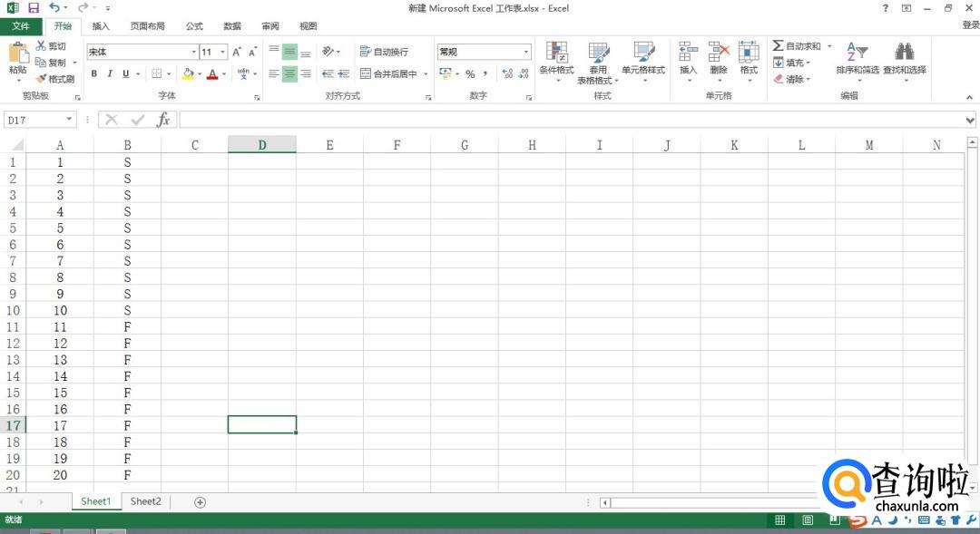The width and height of the screenshot is (980, 534).
Task: Apply percent style
Action: 470,73
